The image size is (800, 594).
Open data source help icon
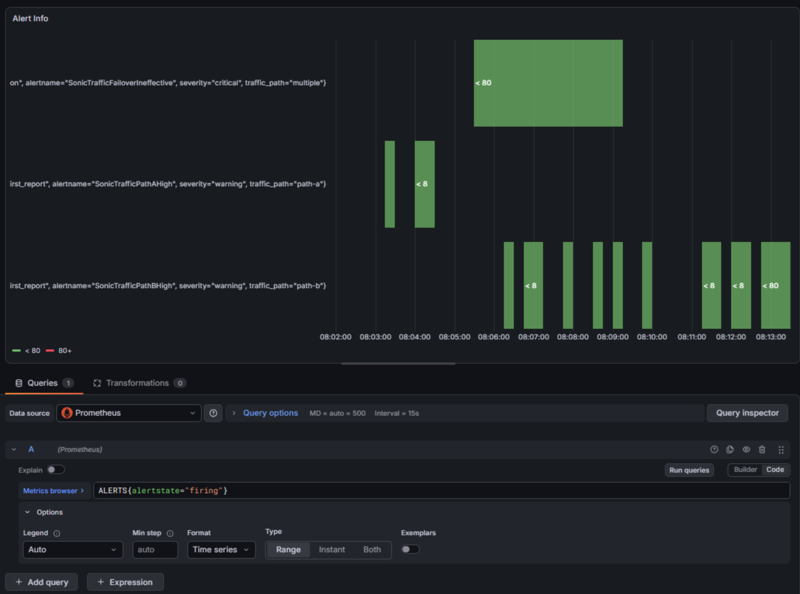(x=213, y=413)
